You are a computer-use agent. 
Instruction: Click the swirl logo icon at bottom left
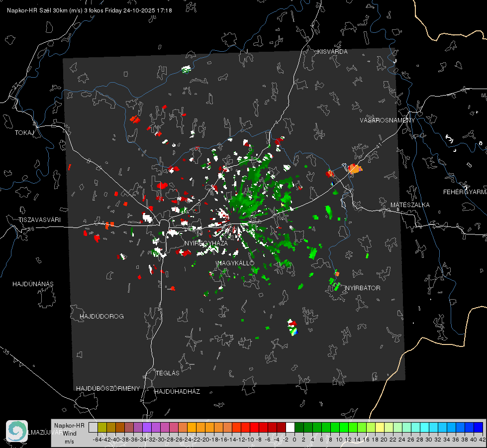coord(17,431)
